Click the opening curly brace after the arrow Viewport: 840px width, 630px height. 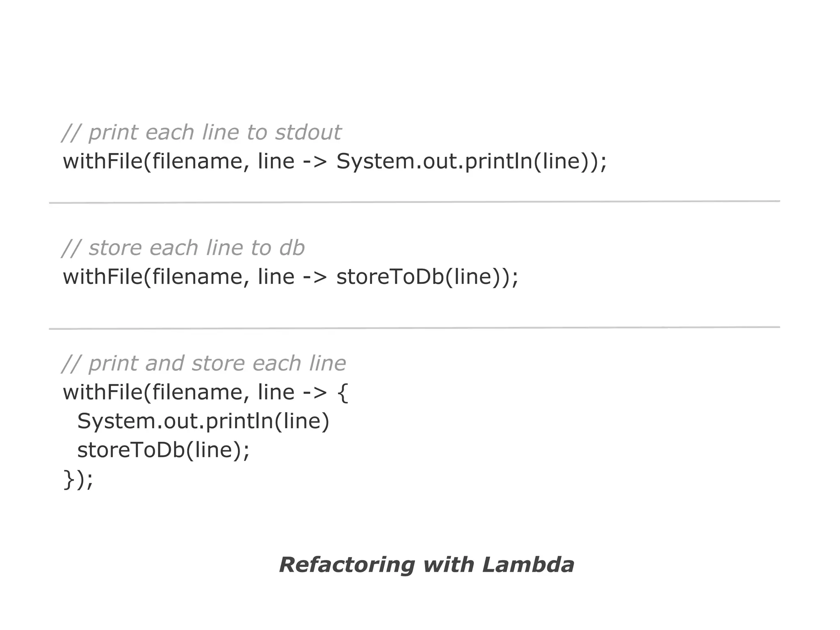(342, 393)
